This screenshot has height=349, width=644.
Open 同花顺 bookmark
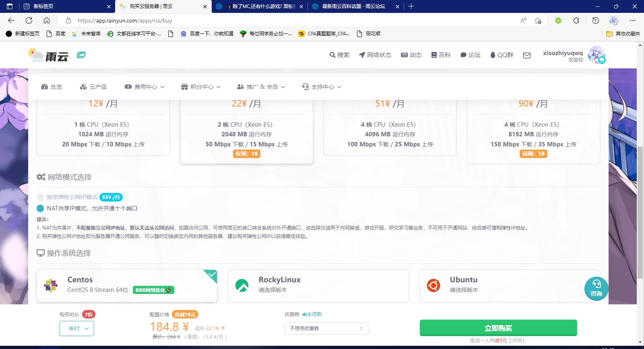click(369, 34)
